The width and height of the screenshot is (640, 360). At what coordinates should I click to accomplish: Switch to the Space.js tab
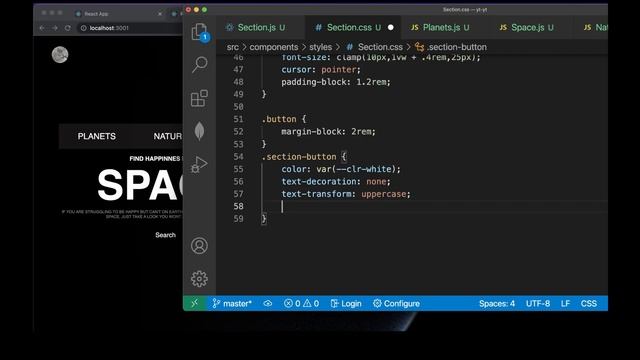527,27
